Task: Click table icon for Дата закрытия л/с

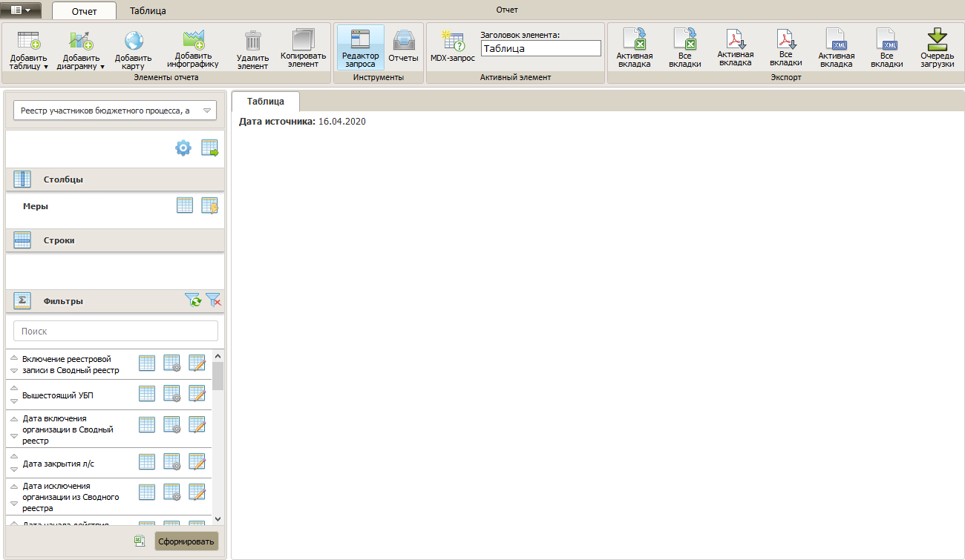Action: coord(147,461)
